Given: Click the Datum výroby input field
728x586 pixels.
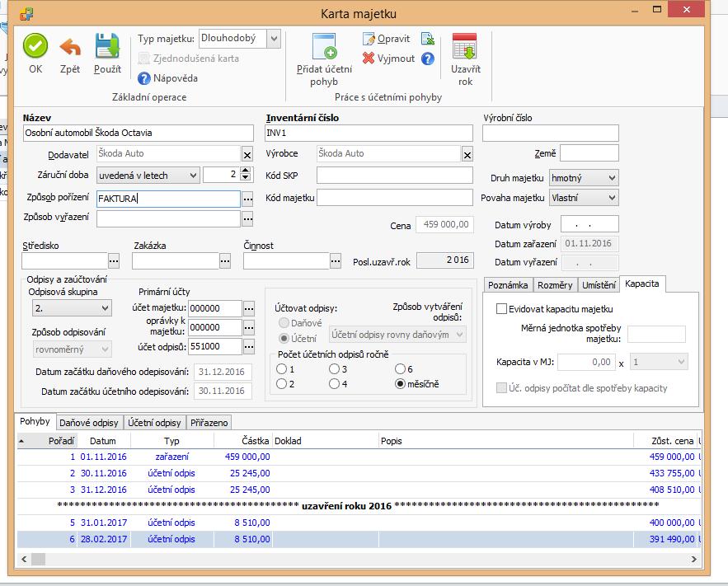Looking at the screenshot, I should pos(589,224).
